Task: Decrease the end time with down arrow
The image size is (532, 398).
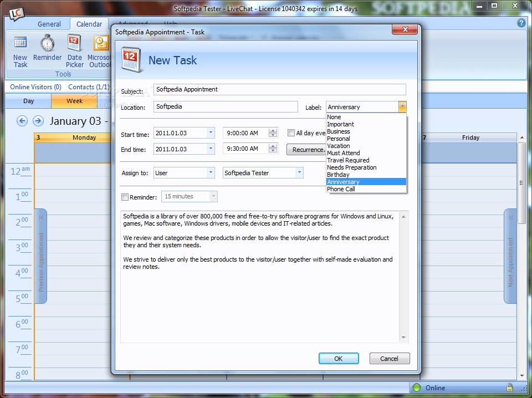Action: point(273,151)
